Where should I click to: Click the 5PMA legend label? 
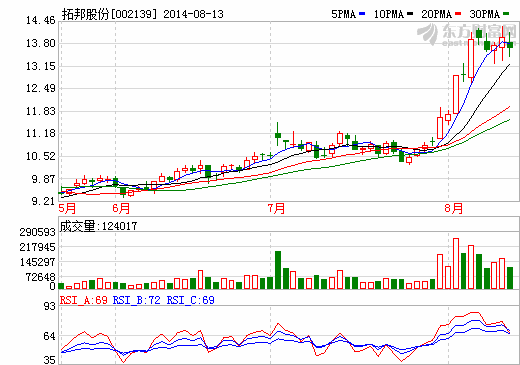click(x=343, y=14)
